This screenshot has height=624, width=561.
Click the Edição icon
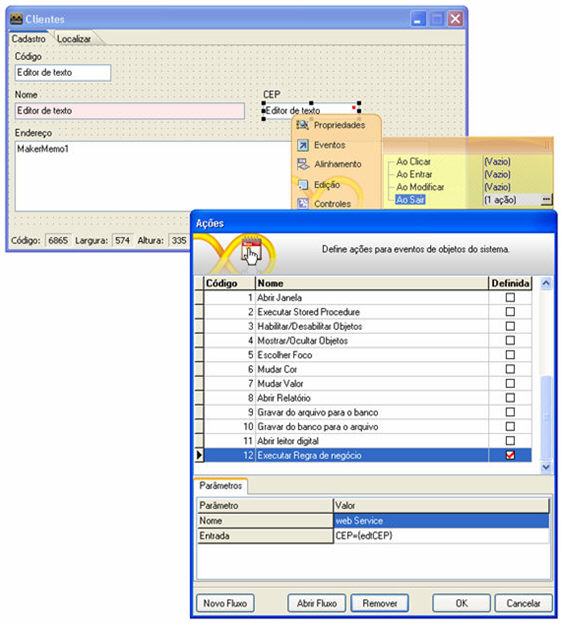coord(303,185)
